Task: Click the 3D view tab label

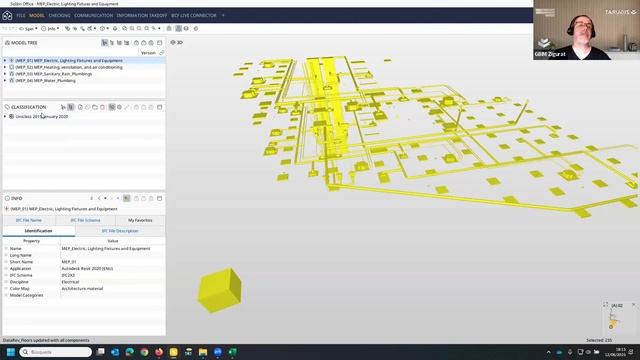Action: 177,42
